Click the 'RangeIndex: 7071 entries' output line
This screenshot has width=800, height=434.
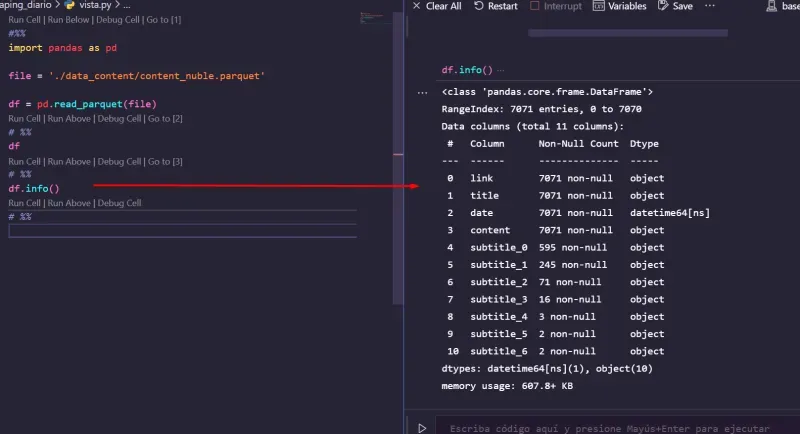point(541,109)
